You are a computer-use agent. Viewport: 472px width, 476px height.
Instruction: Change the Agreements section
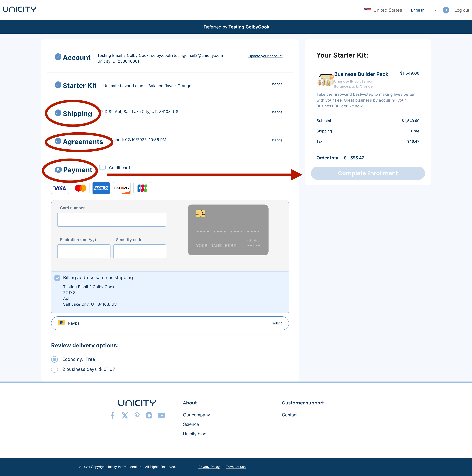(276, 140)
